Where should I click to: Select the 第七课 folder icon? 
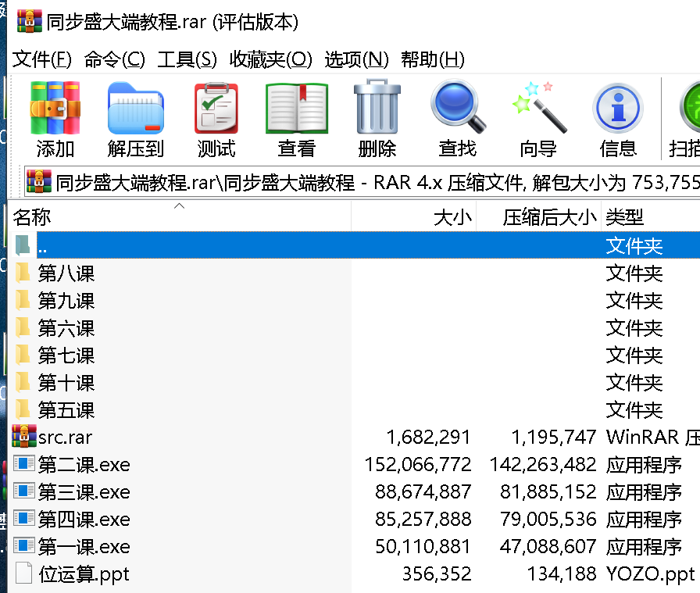23,355
